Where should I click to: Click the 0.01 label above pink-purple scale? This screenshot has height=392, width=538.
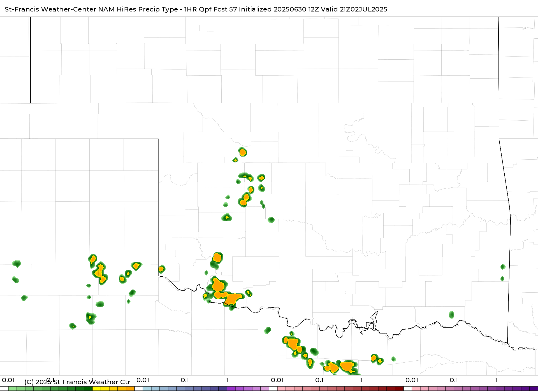coord(412,380)
